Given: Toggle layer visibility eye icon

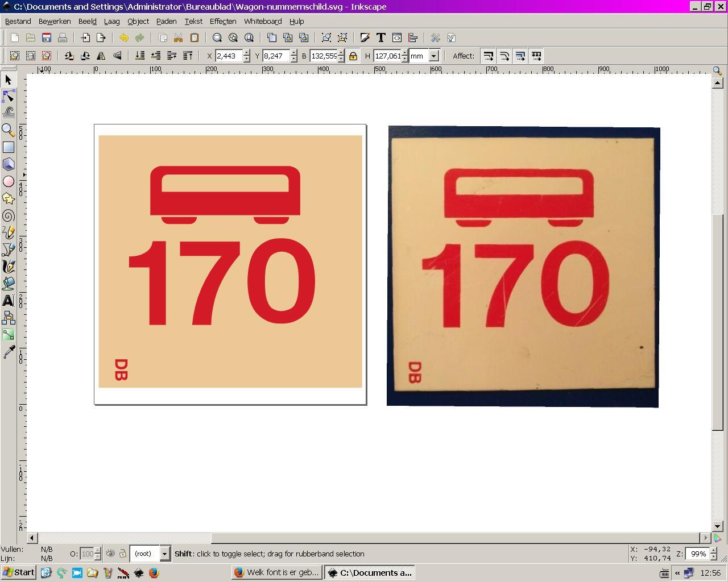Looking at the screenshot, I should tap(111, 553).
